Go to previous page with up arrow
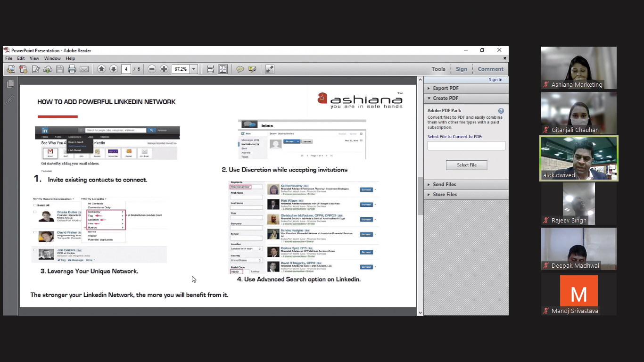Image resolution: width=644 pixels, height=362 pixels. click(101, 69)
